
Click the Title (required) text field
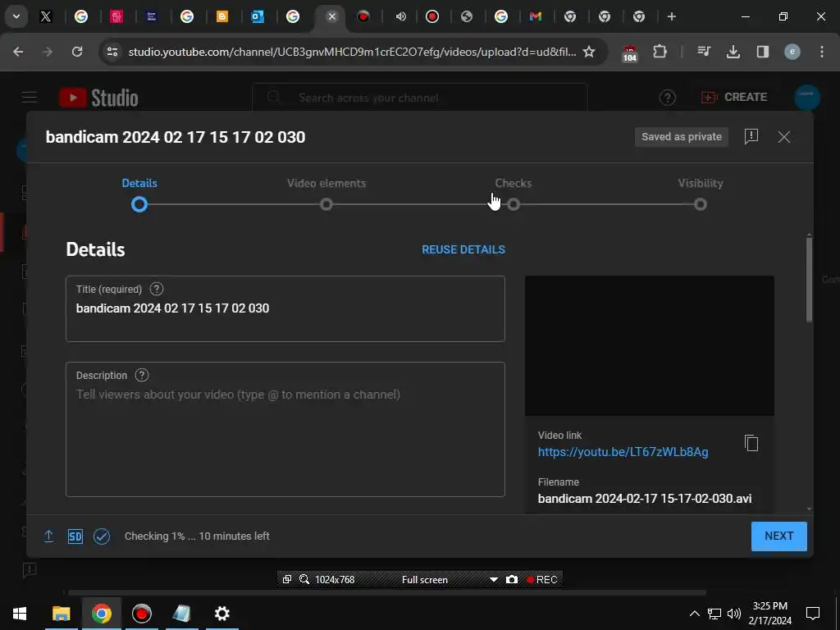(285, 308)
